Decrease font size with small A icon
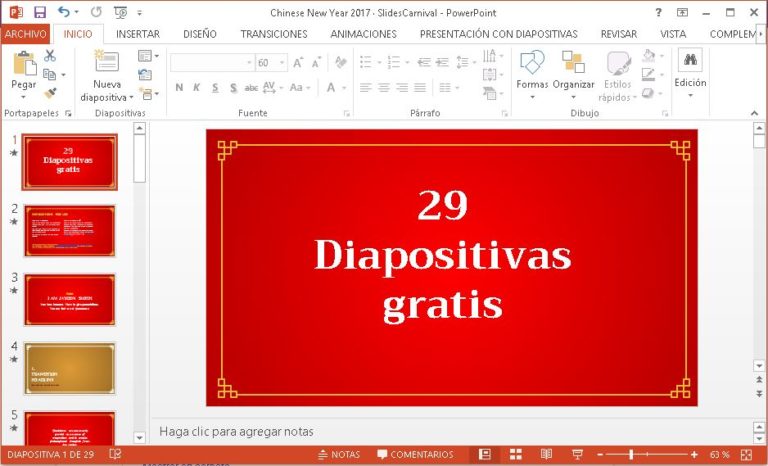 tap(316, 63)
